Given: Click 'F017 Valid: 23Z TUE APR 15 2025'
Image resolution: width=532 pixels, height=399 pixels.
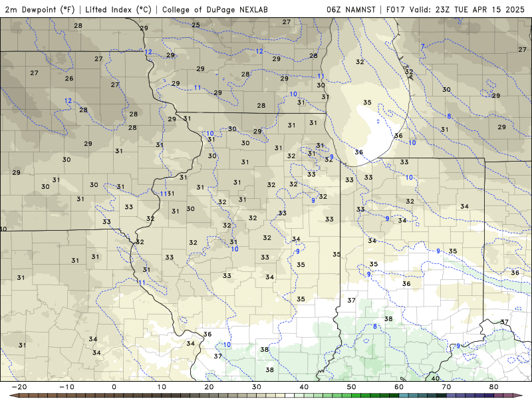Looking at the screenshot, I should (456, 9).
